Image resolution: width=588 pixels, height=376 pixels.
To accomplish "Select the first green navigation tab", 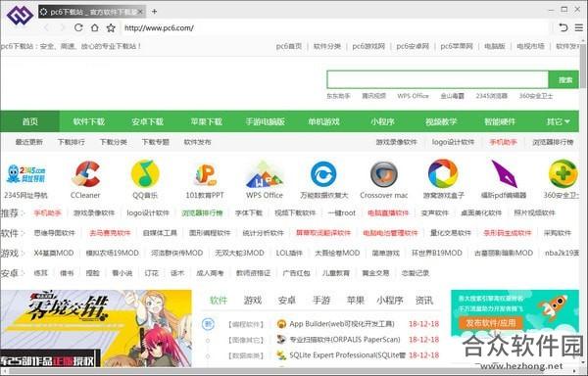I will click(29, 121).
